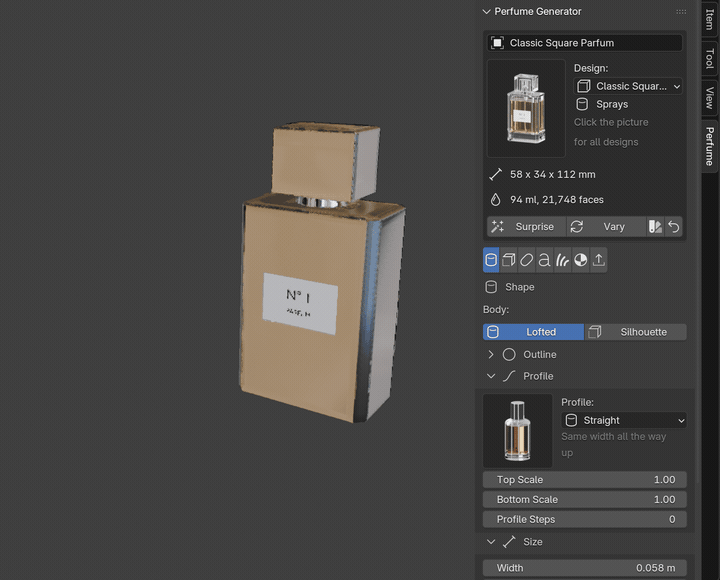Click the Surprise button
This screenshot has height=580, width=720.
tap(526, 226)
